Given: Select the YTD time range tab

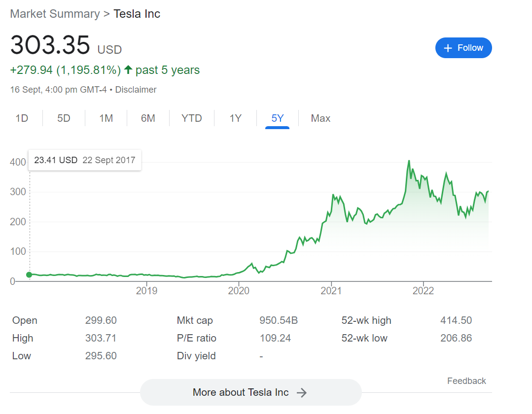Looking at the screenshot, I should (192, 118).
